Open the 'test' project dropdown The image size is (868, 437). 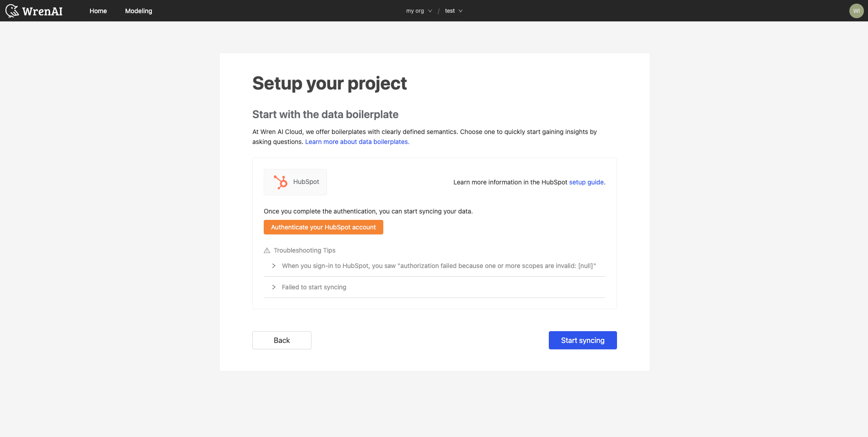[x=453, y=11]
